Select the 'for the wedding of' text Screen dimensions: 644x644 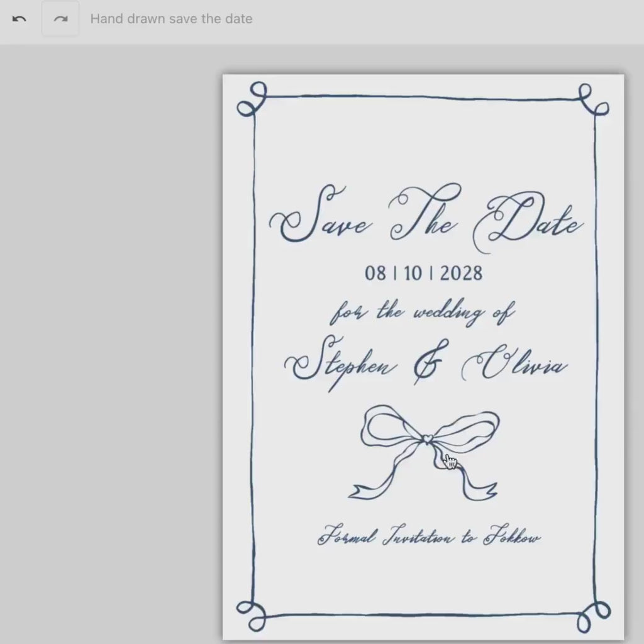(x=423, y=312)
